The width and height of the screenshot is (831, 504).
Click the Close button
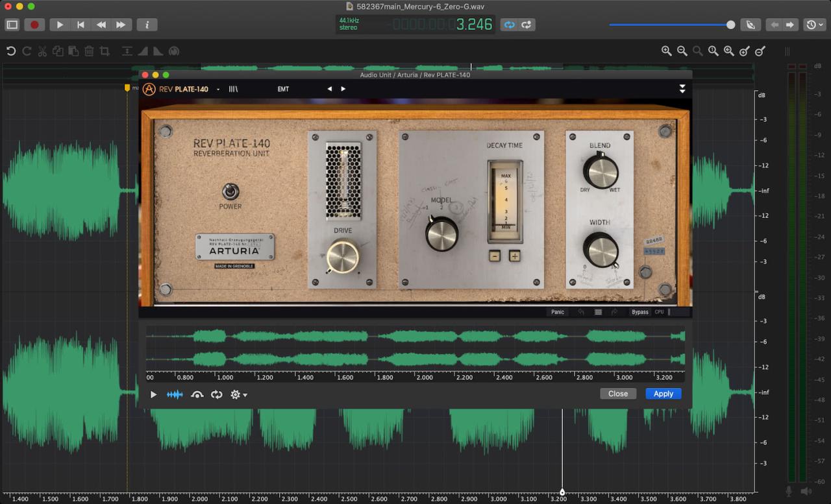[x=618, y=394]
